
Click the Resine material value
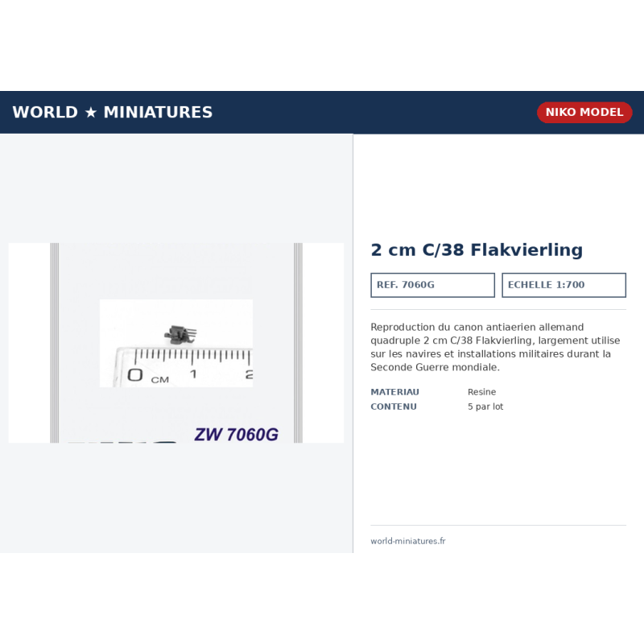(481, 392)
